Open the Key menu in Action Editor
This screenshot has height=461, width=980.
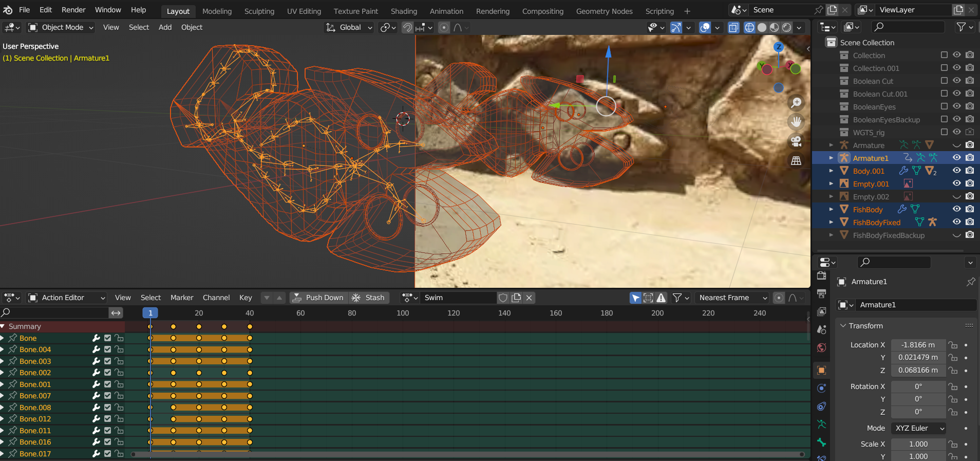[x=246, y=298]
